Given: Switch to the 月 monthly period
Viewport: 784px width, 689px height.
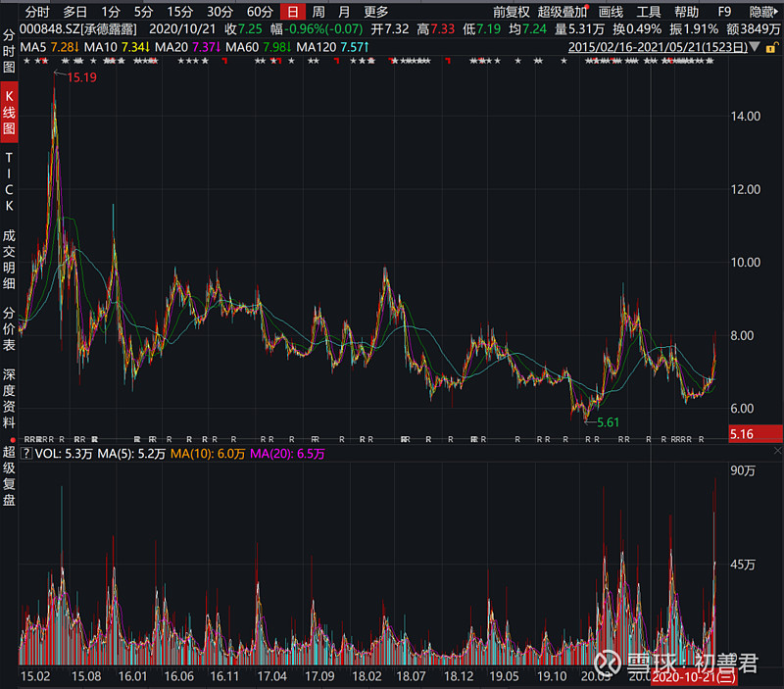Looking at the screenshot, I should point(344,12).
